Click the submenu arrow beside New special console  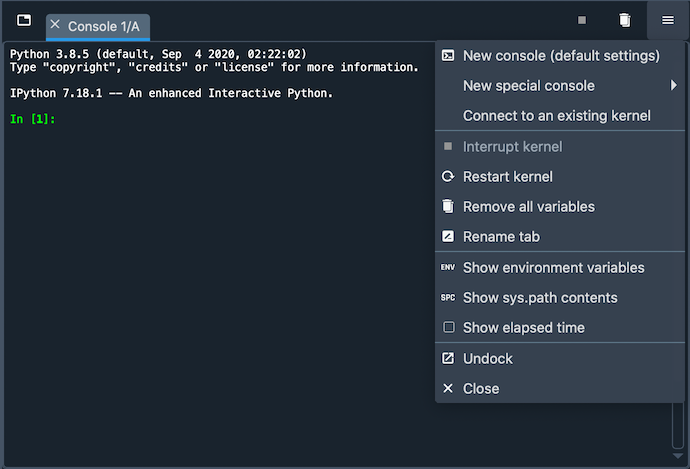click(674, 86)
